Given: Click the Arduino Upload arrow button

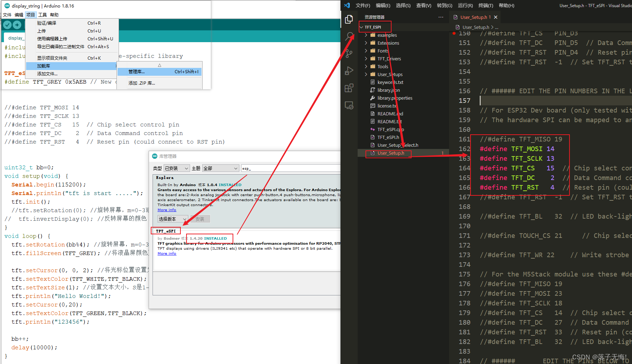Looking at the screenshot, I should tap(17, 25).
